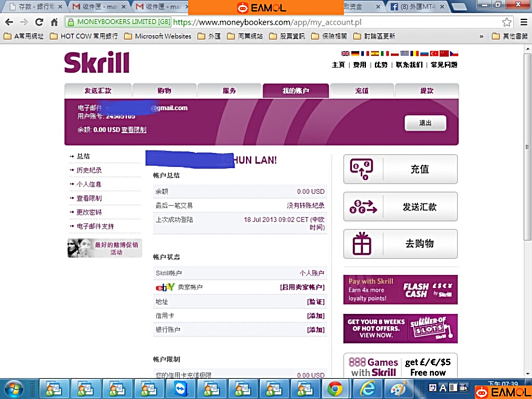Screen dimensions: 532x399
Task: Select the Greek flag language
Action: [x=404, y=54]
